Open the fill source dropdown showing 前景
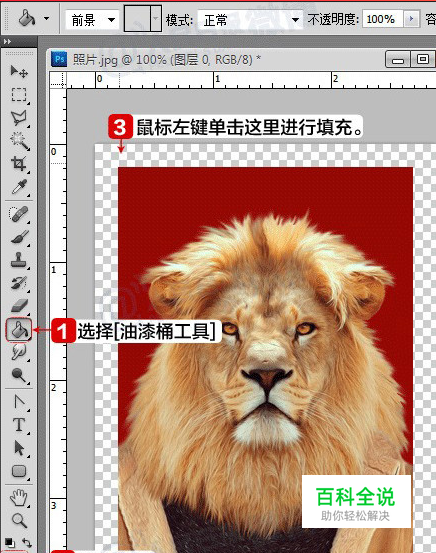Screen dimensions: 436x553 click(x=92, y=20)
